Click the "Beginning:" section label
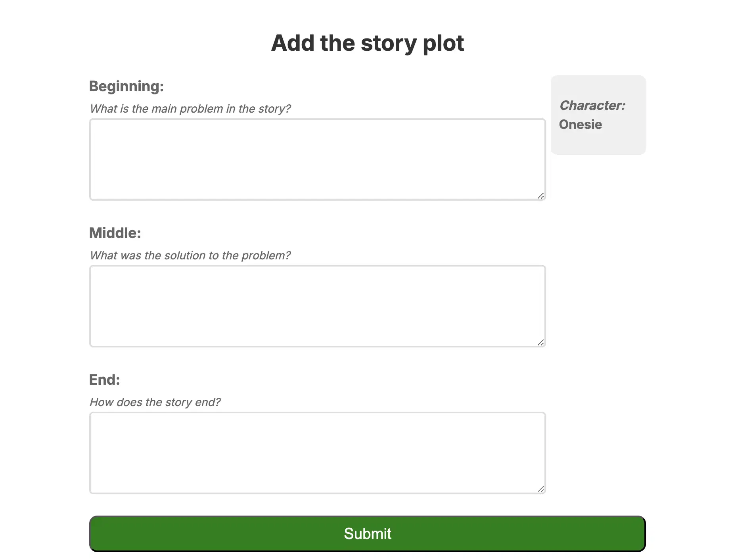This screenshot has height=560, width=732. 126,86
